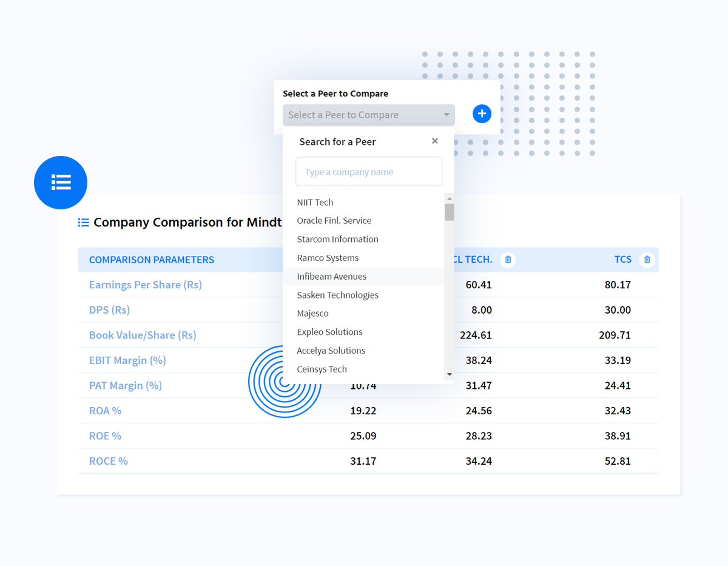Click the PAT Margin (%) parameter

[x=126, y=385]
